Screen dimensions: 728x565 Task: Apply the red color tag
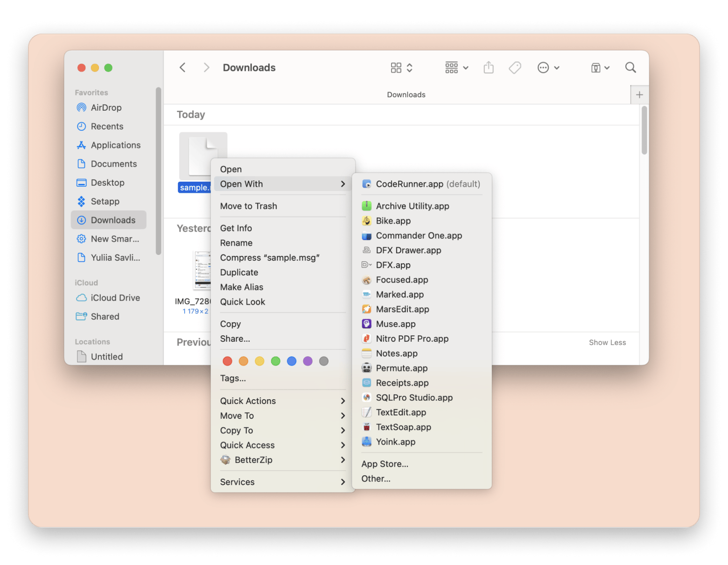tap(228, 361)
